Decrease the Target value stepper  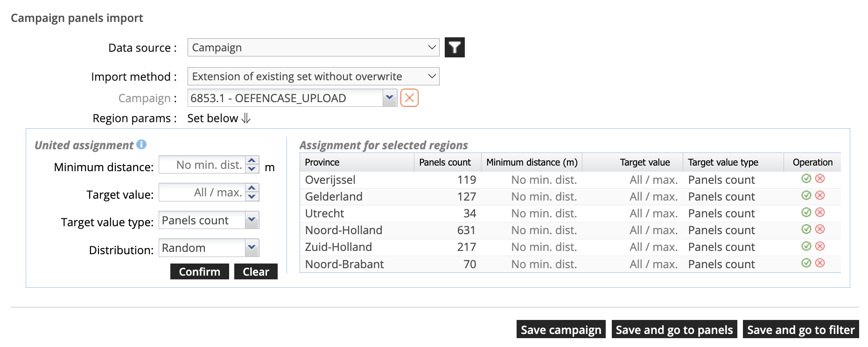(252, 197)
